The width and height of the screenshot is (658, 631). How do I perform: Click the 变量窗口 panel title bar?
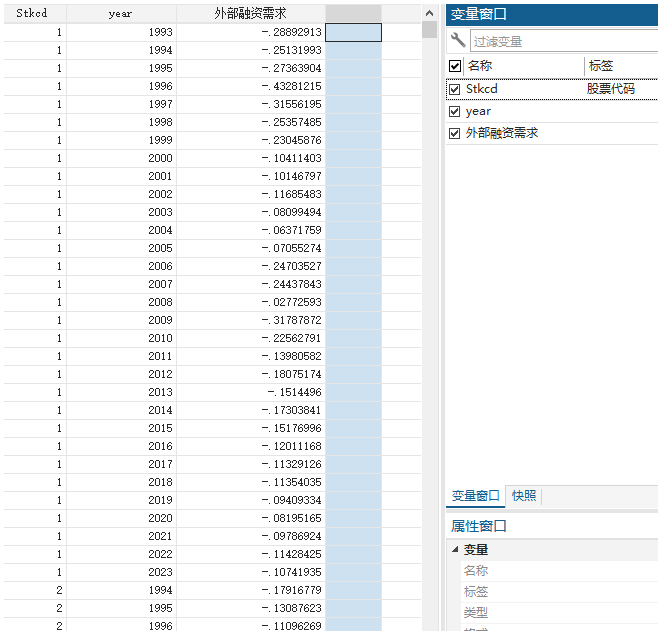click(x=552, y=14)
